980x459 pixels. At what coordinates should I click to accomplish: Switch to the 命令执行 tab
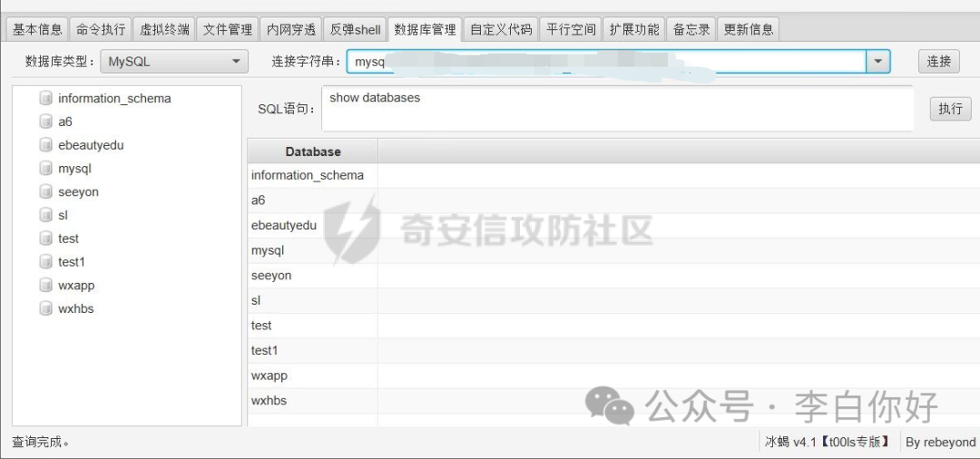101,29
